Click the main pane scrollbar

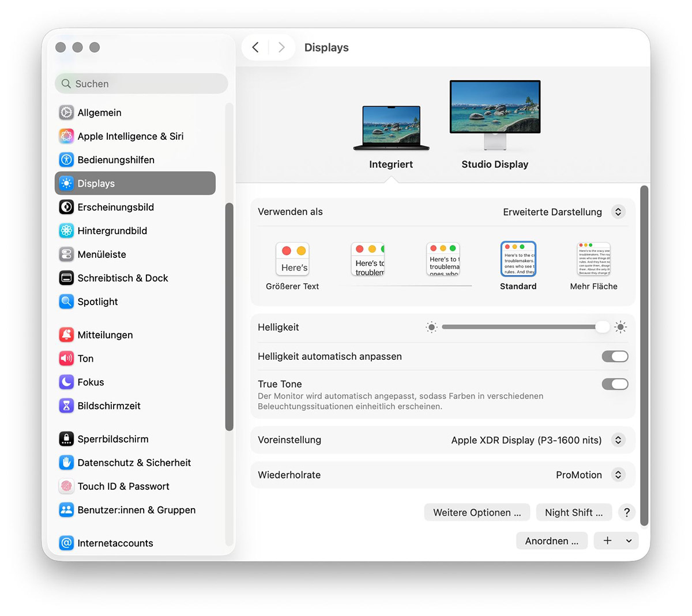pyautogui.click(x=644, y=356)
